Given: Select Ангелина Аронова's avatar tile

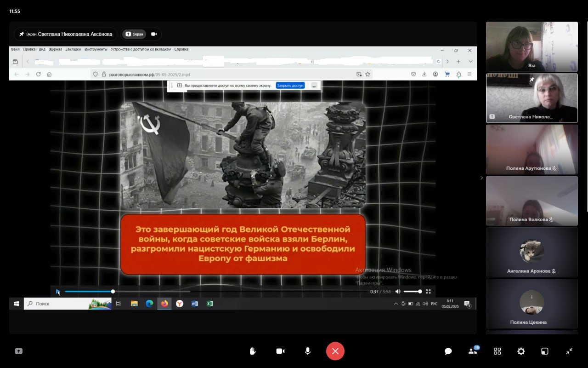Looking at the screenshot, I should pos(532,252).
